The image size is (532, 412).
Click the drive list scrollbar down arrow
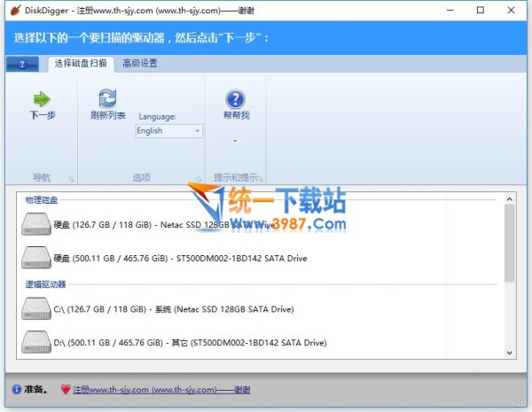pos(509,353)
